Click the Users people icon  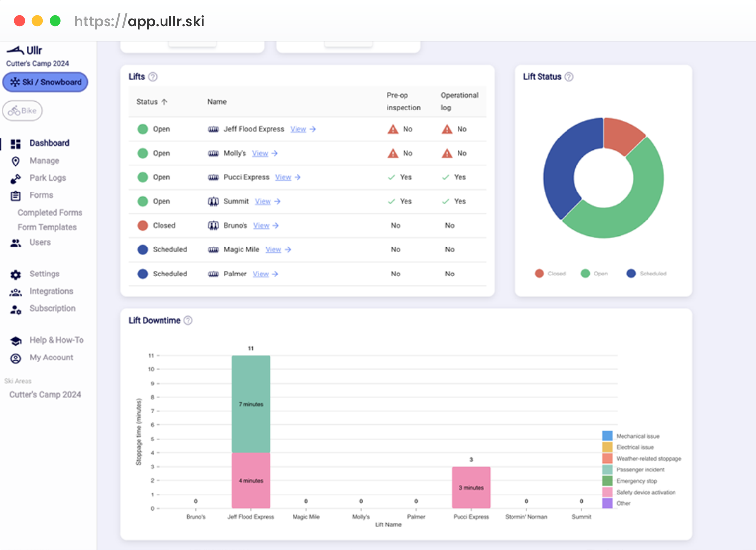16,243
